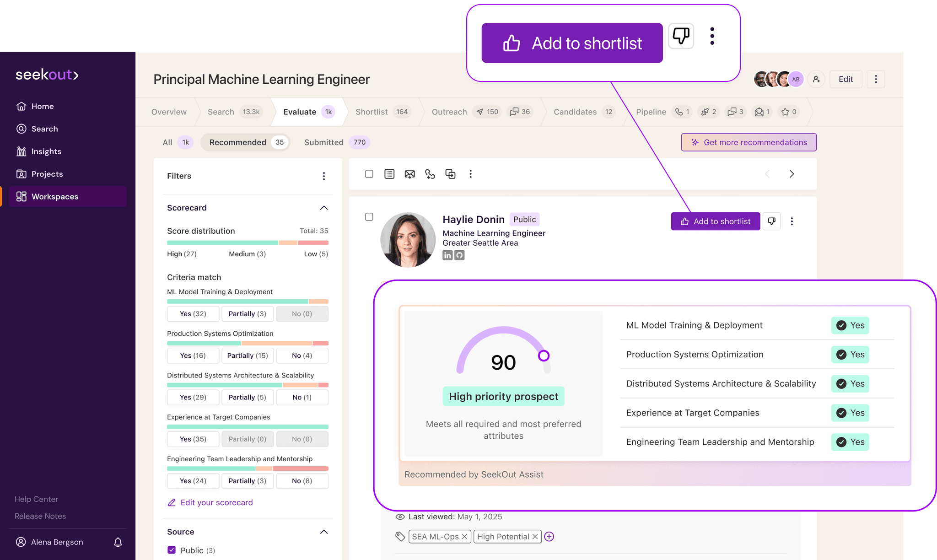Click the add team member icon
This screenshot has width=937, height=560.
pyautogui.click(x=816, y=79)
